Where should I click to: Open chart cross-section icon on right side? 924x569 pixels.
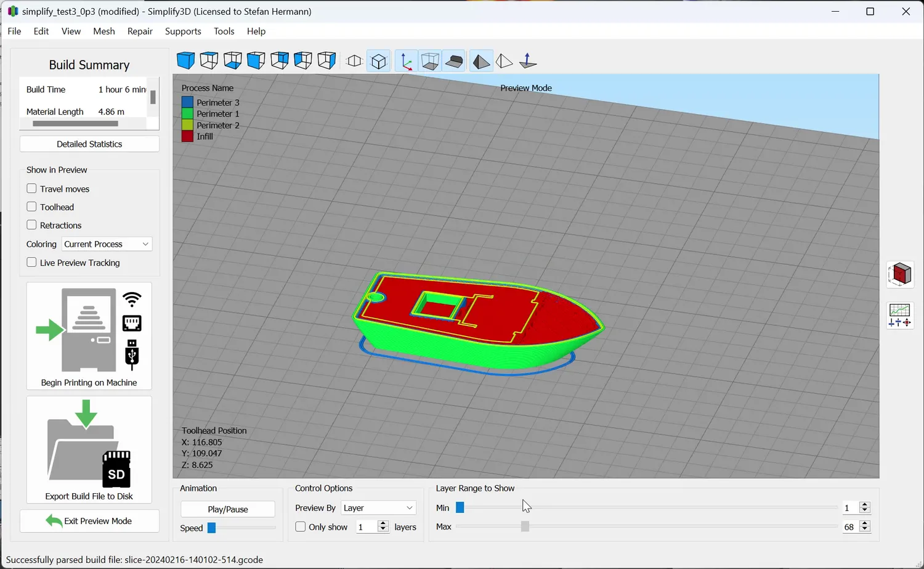pos(900,315)
